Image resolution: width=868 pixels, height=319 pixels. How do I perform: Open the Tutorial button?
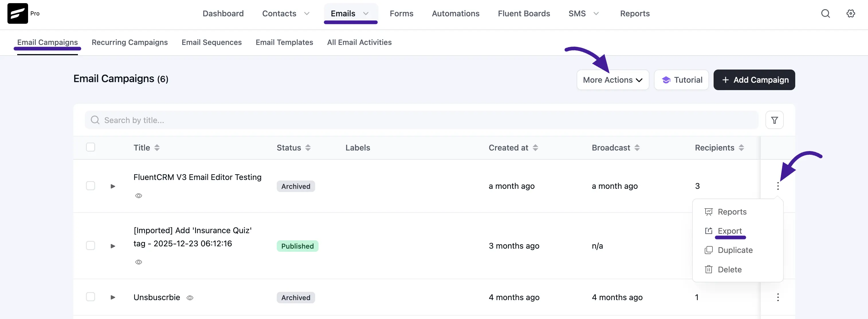pos(681,80)
